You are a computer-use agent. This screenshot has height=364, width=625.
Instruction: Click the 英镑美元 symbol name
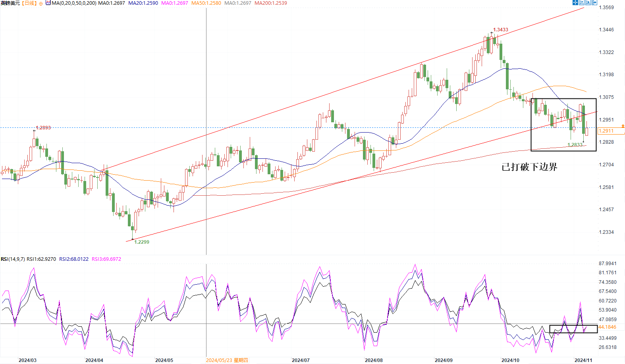(10, 3)
